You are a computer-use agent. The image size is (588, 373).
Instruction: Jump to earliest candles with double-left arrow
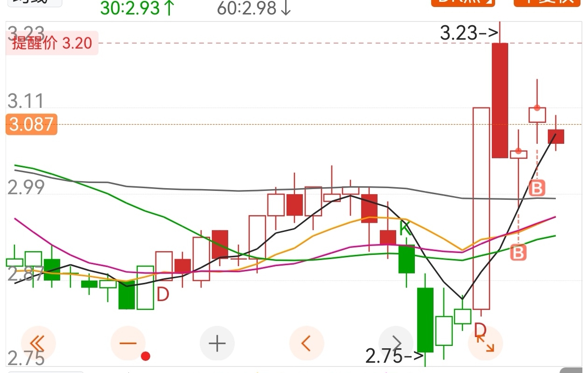38,344
